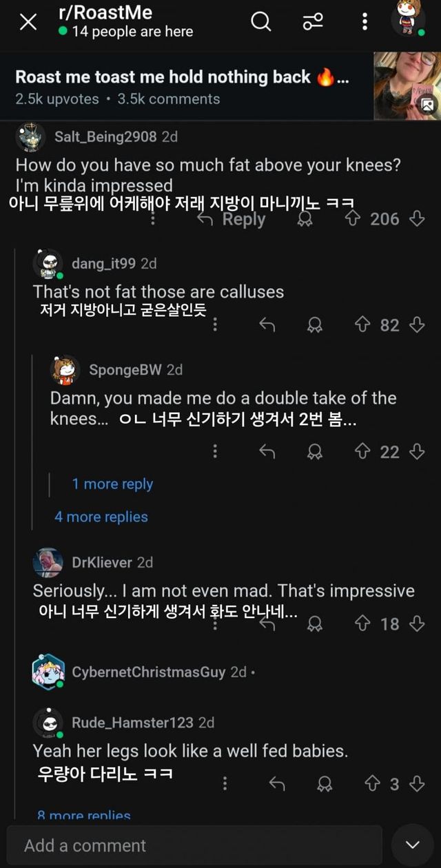Upvote Rude_Hamster123's comment
This screenshot has width=441, height=868.
pyautogui.click(x=373, y=783)
